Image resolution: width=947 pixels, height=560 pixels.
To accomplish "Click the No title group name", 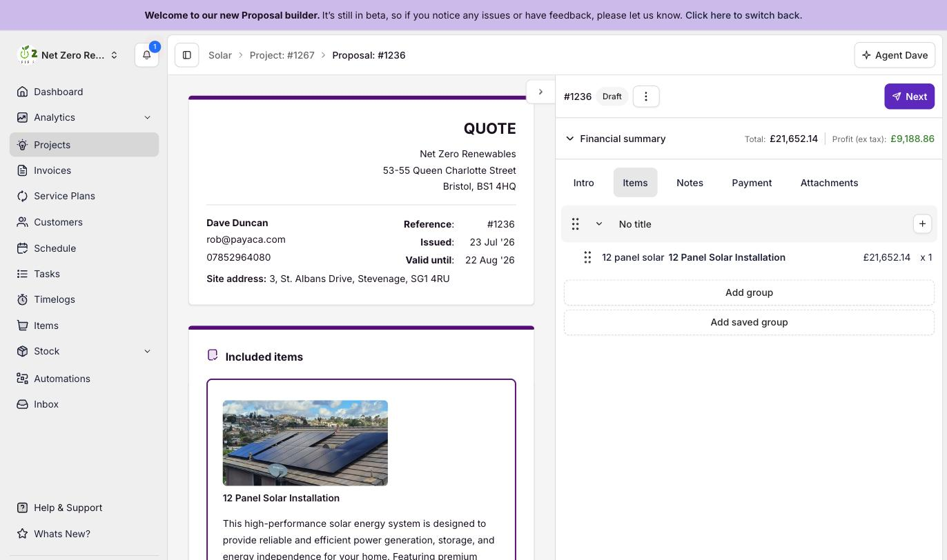I will (x=635, y=224).
